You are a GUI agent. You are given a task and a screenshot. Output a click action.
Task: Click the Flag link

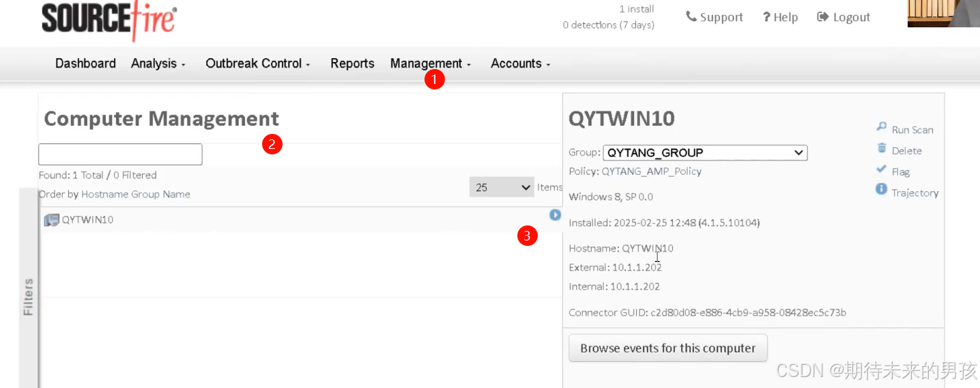point(901,172)
